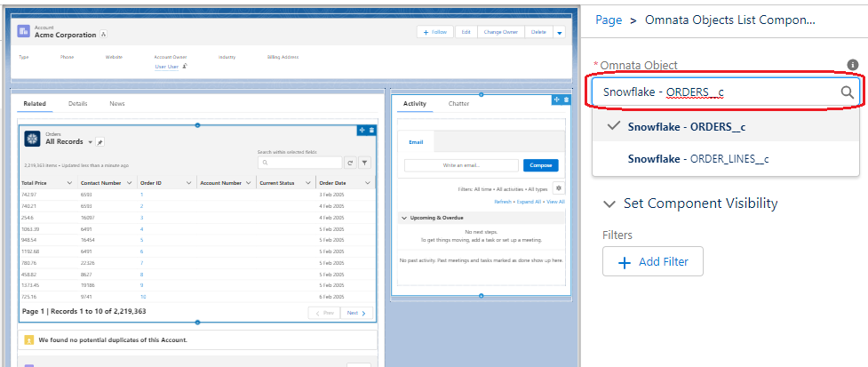
Task: Refresh the Orders list with the reload icon
Action: tap(350, 163)
